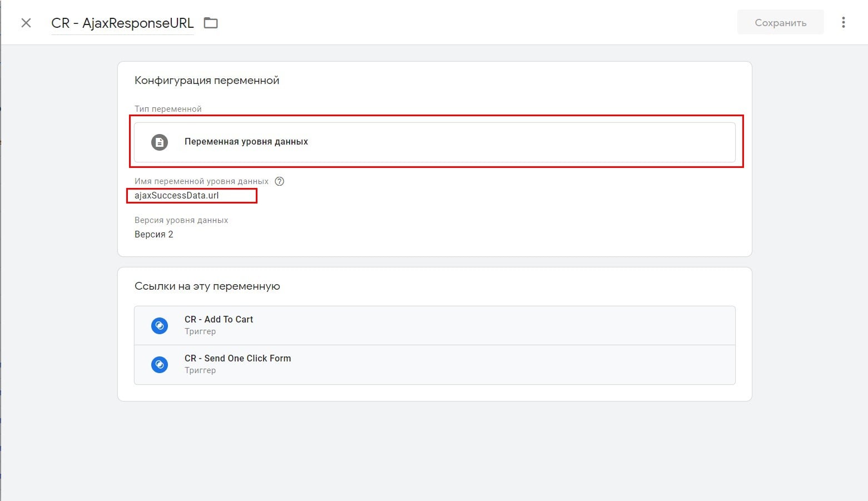Click the Конфигурация переменной heading

(207, 81)
